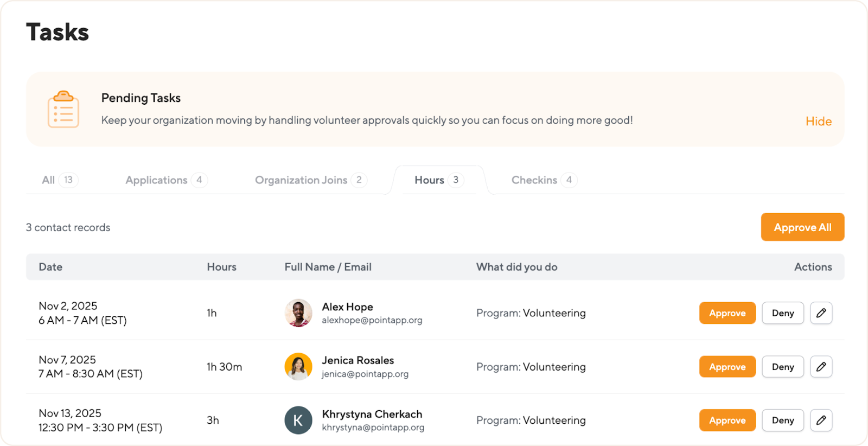Click the 12:30 PM - 3:30 PM (EST) time
Image resolution: width=868 pixels, height=446 pixels.
coord(100,428)
